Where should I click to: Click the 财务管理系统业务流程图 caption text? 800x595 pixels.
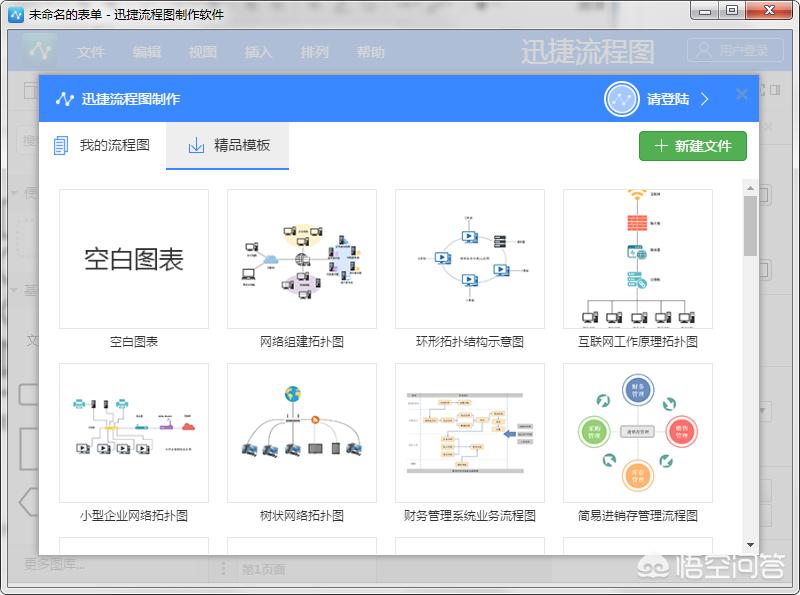point(469,515)
